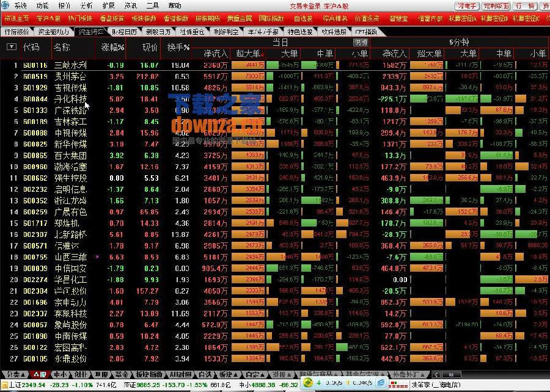This screenshot has height=392, width=550.
Task: Select the A股 bottom tab
Action: click(39, 374)
